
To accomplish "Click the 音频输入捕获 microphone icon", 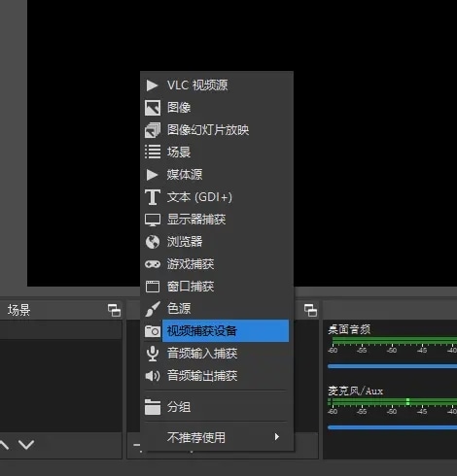I will click(153, 354).
